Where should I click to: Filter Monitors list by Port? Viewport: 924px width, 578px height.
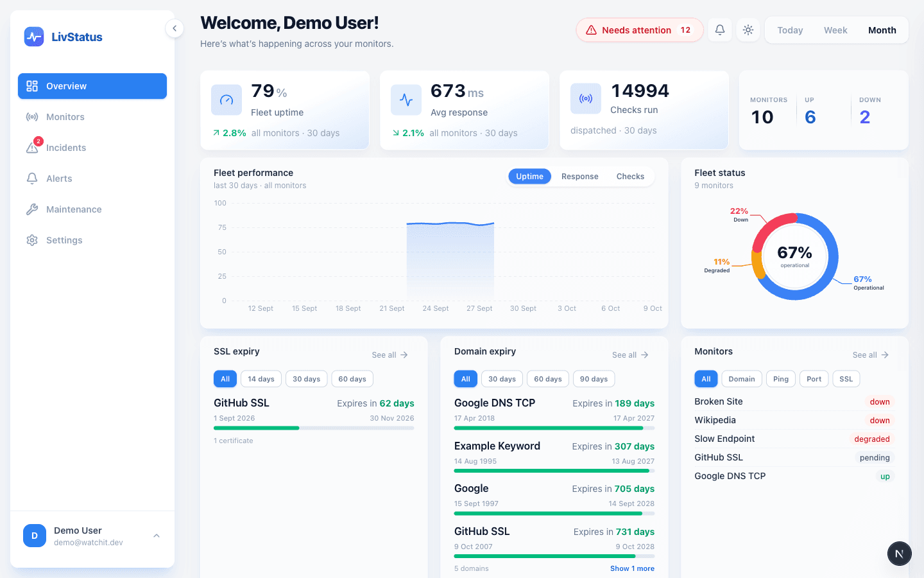[814, 379]
